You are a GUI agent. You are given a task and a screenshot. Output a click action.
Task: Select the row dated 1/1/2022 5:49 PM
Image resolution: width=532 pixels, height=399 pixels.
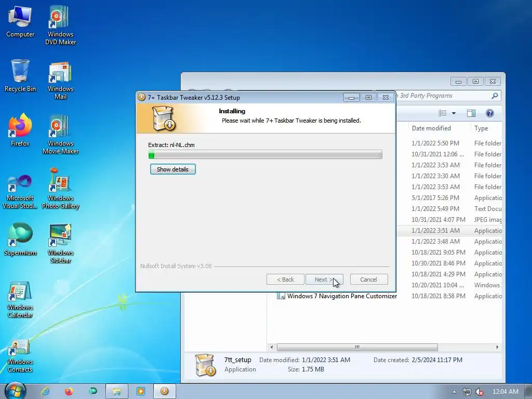coord(449,209)
